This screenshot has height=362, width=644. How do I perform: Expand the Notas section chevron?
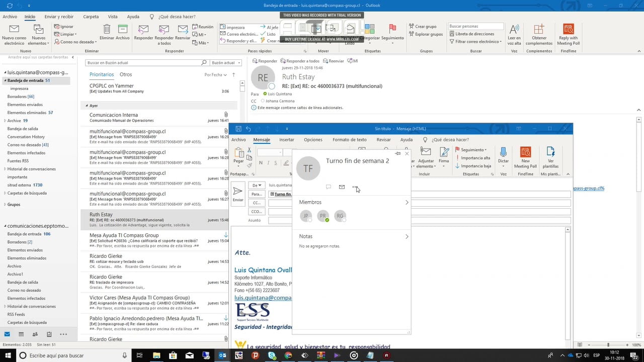pos(407,236)
